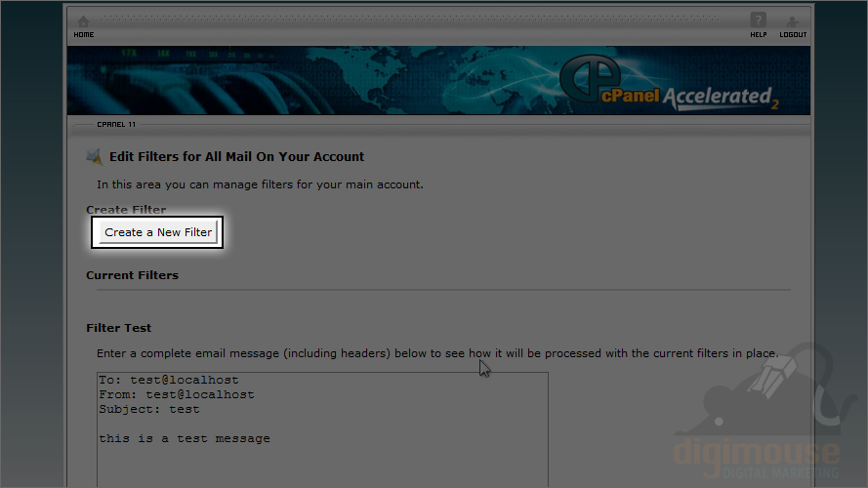Image resolution: width=868 pixels, height=488 pixels.
Task: Click the Home house icon
Action: pos(84,21)
